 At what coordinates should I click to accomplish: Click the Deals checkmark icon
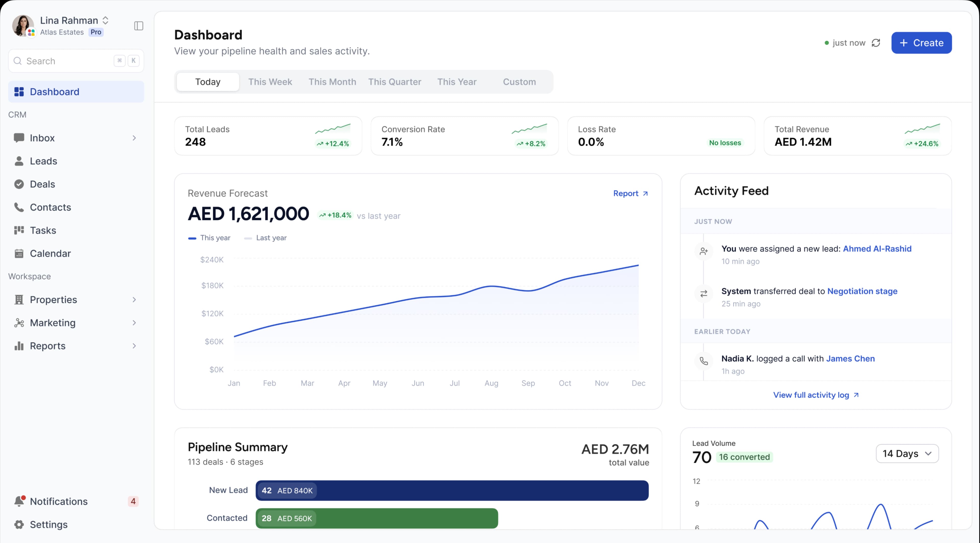19,184
